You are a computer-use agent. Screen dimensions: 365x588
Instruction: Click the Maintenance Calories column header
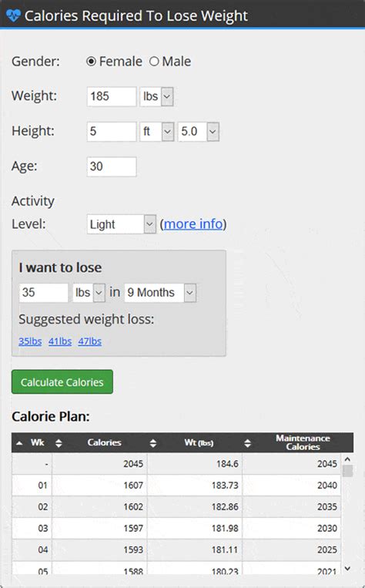pyautogui.click(x=303, y=442)
